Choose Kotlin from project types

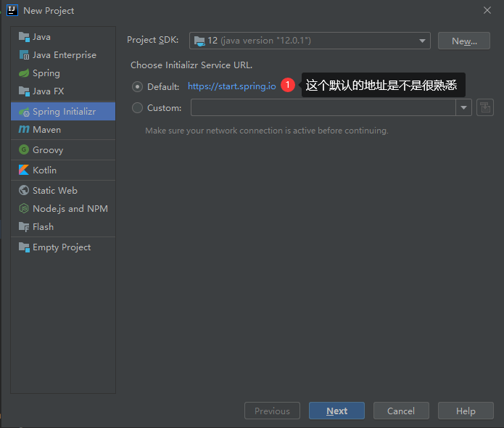[x=63, y=170]
